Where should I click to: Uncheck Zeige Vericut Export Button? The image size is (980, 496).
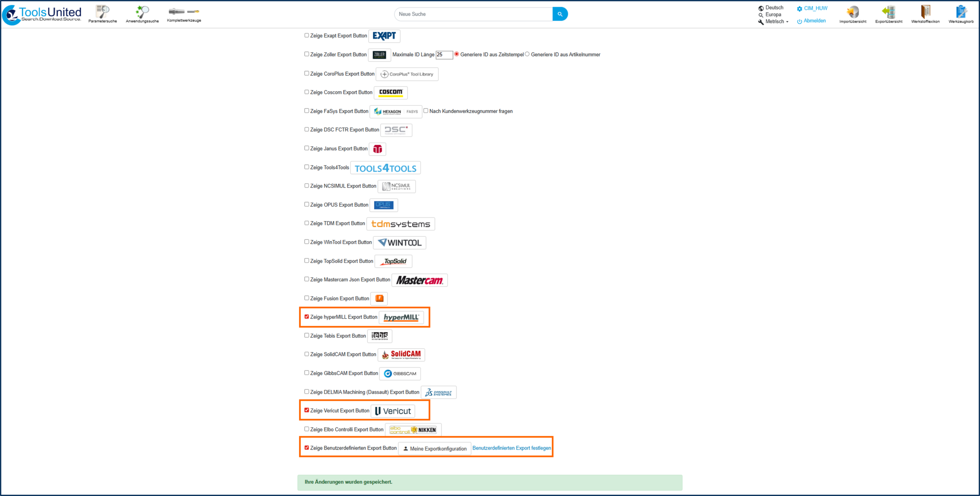click(x=307, y=410)
